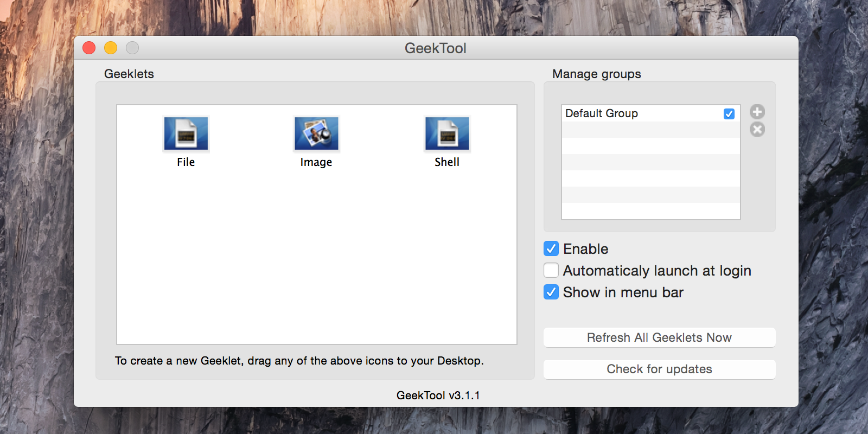Click the Manage groups heading
The height and width of the screenshot is (434, 868).
click(597, 74)
